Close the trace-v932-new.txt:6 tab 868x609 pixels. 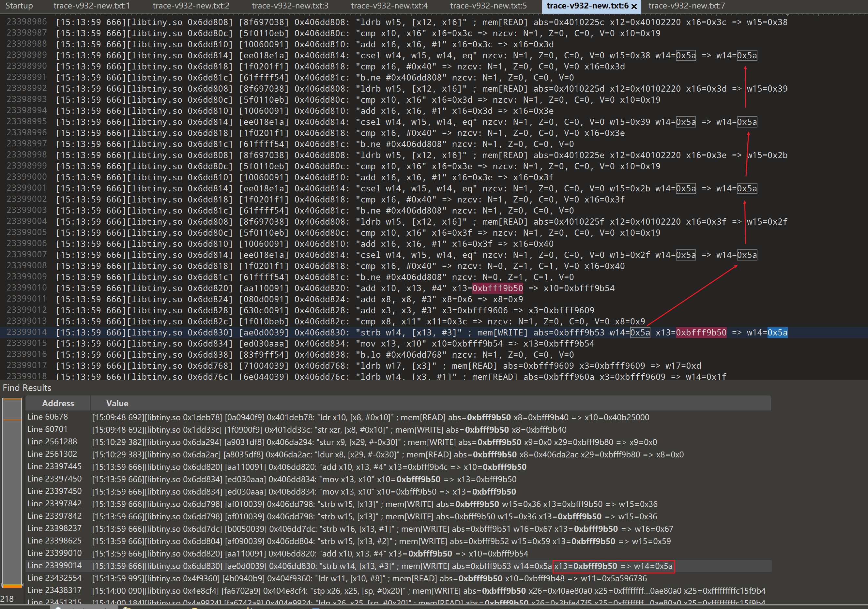pos(634,7)
